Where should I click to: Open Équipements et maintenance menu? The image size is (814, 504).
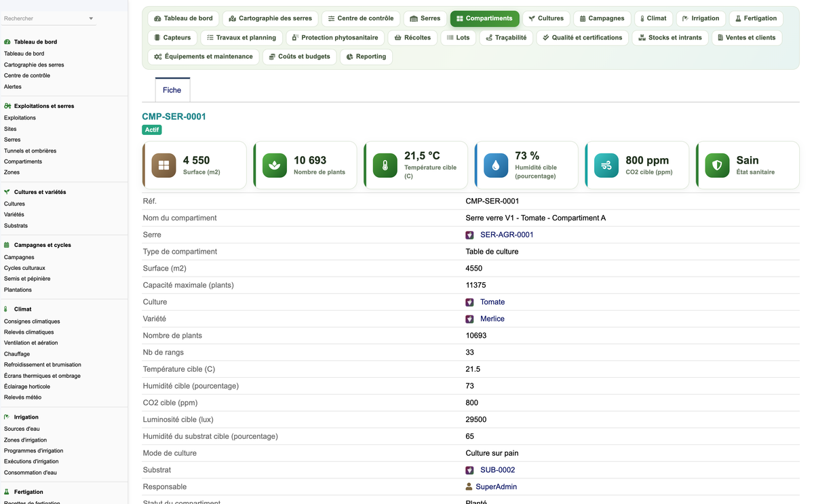tap(203, 56)
